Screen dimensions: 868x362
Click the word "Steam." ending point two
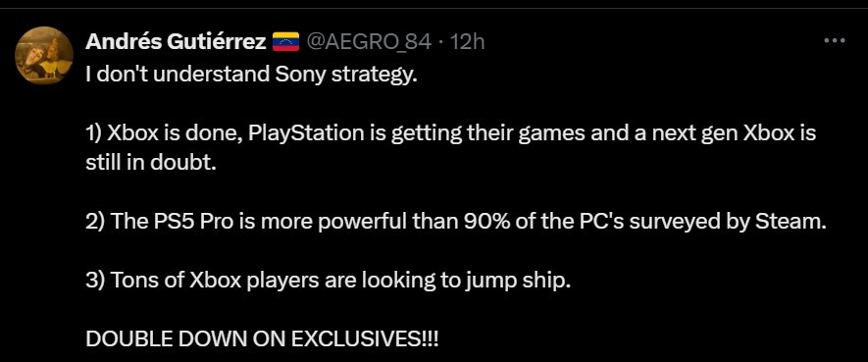coord(791,222)
